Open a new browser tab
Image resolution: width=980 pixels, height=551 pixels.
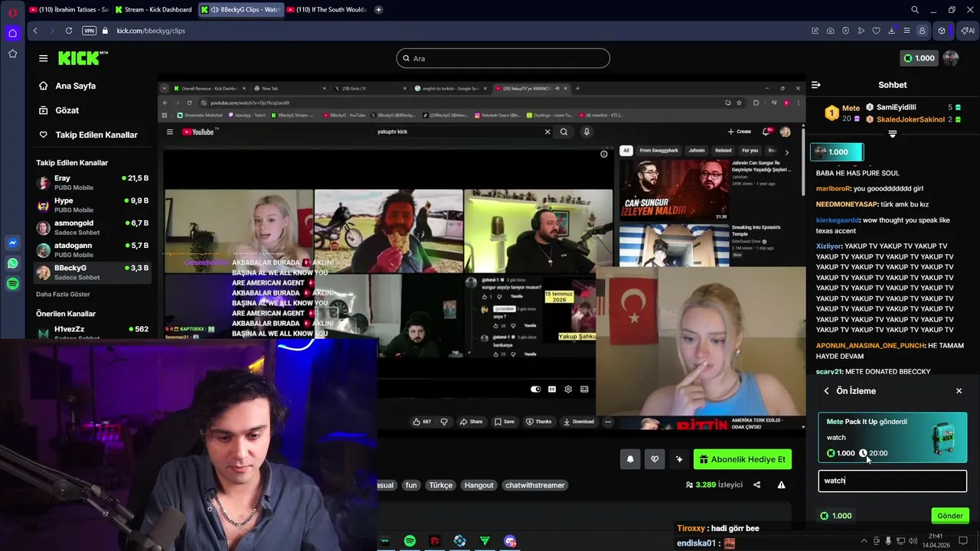[x=379, y=10]
